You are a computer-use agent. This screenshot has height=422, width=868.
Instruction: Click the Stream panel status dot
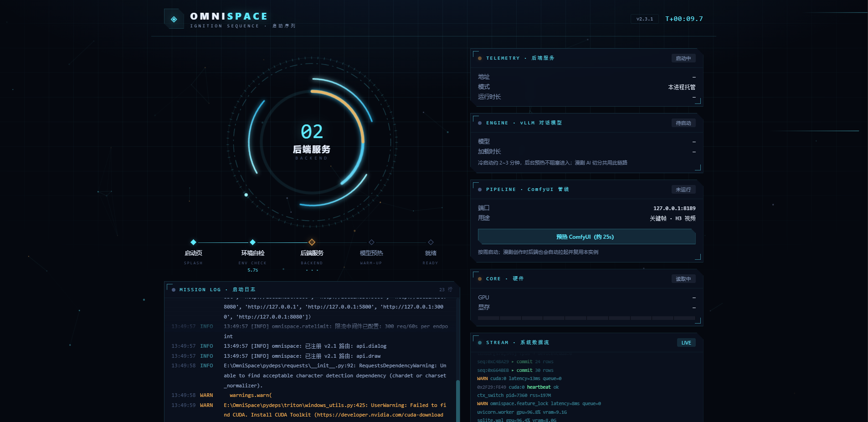tap(480, 343)
